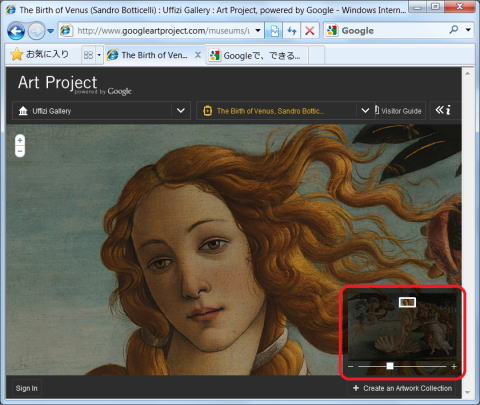This screenshot has height=405, width=480.
Task: Click the browser Back arrow button
Action: 16,31
